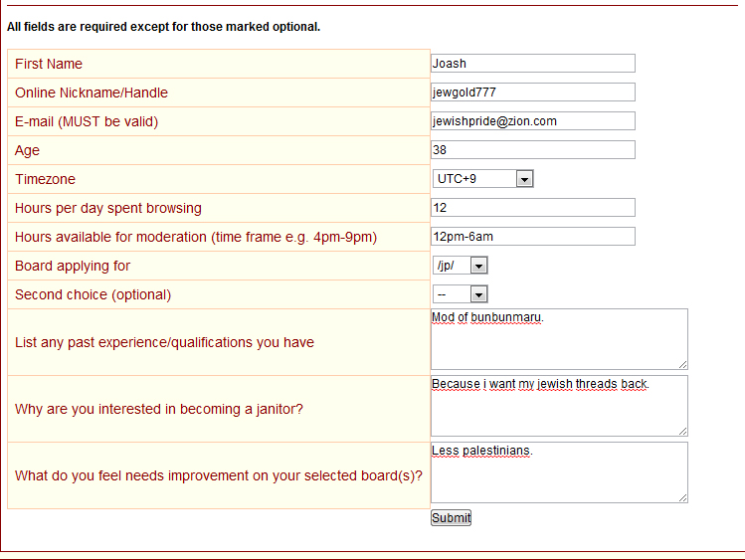Submit the application form

pos(451,518)
